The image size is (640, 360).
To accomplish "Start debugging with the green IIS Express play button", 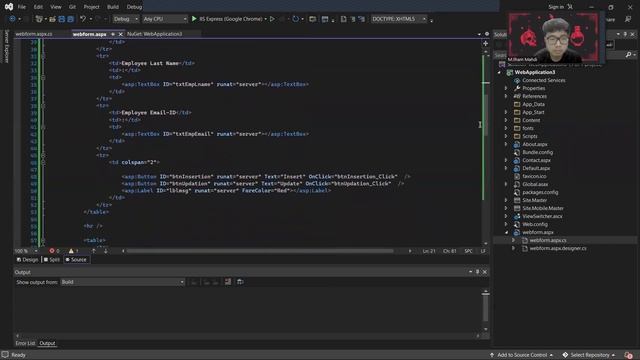I will (194, 19).
